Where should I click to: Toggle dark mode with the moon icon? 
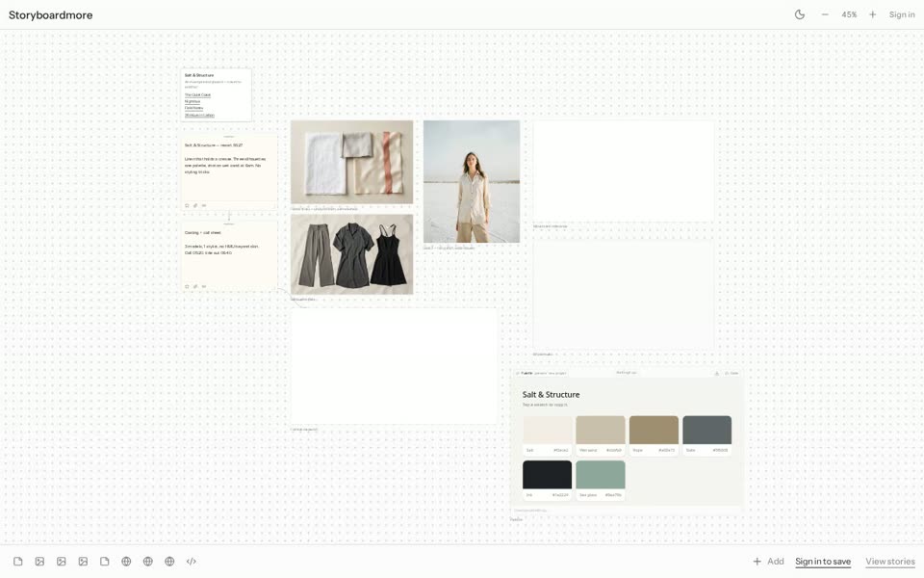pos(800,14)
